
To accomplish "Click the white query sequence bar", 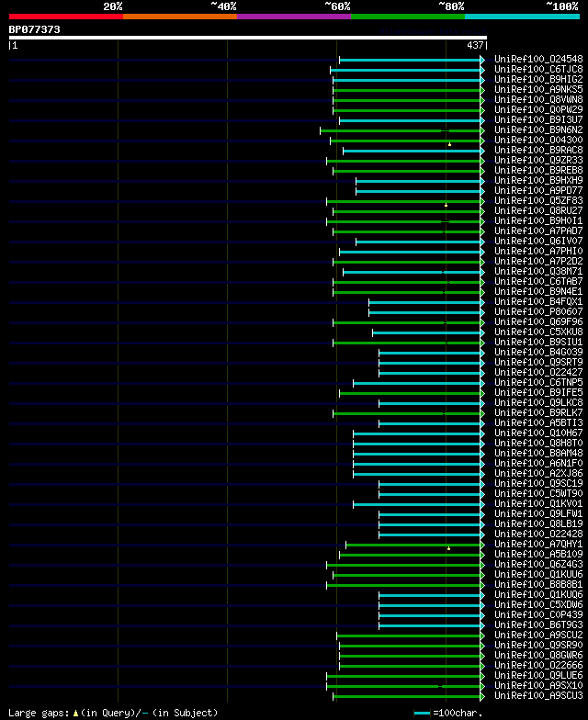I will click(x=248, y=38).
